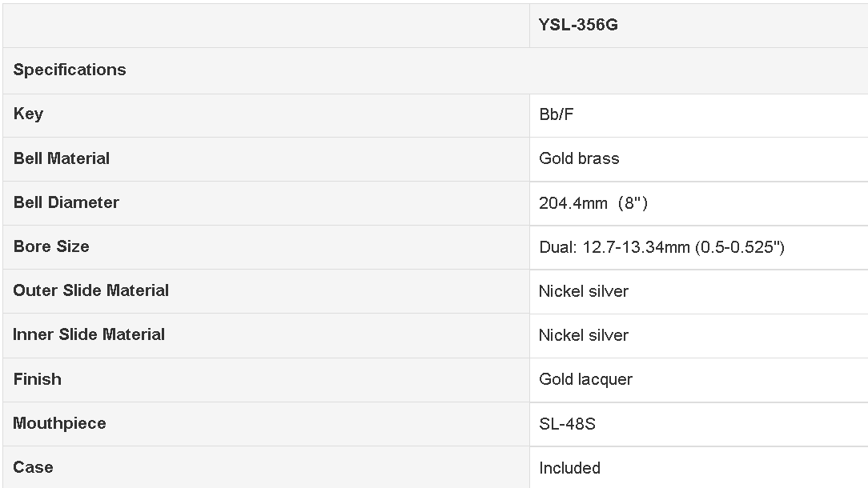868x488 pixels.
Task: Click the Outer Slide Material label
Action: (x=90, y=290)
